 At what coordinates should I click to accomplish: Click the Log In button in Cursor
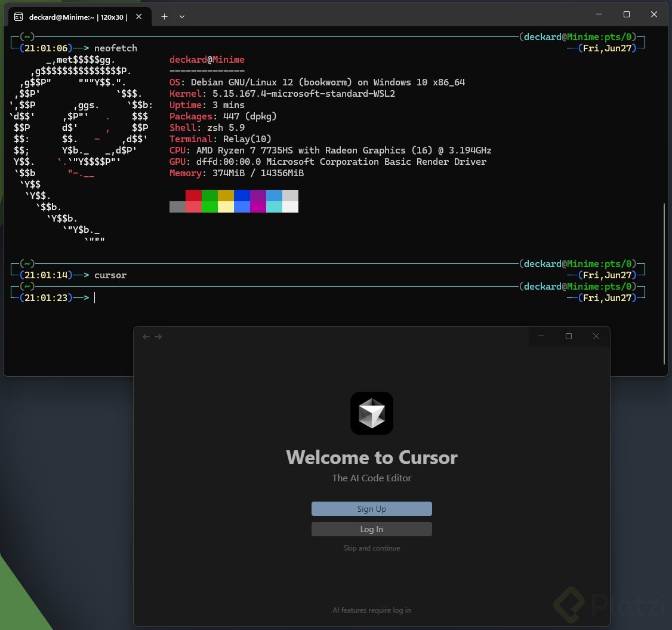point(372,529)
